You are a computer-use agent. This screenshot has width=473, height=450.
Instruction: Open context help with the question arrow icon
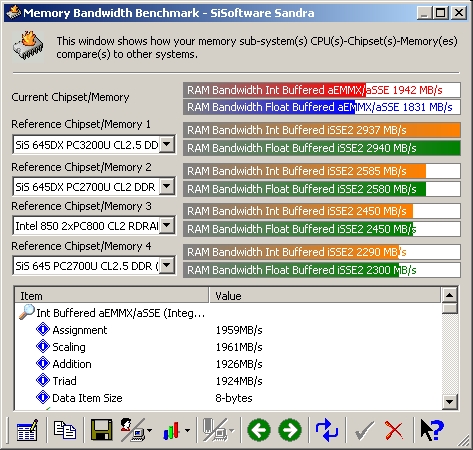[432, 430]
